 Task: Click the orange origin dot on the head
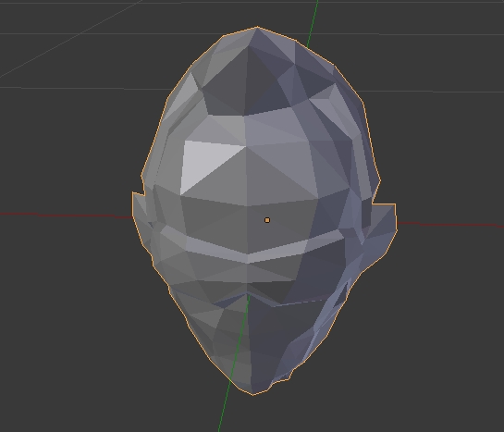pyautogui.click(x=266, y=220)
